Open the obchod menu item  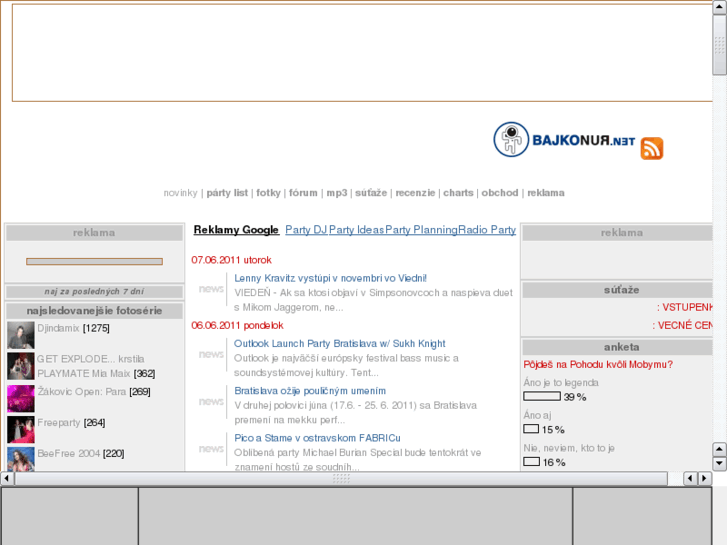(x=500, y=192)
